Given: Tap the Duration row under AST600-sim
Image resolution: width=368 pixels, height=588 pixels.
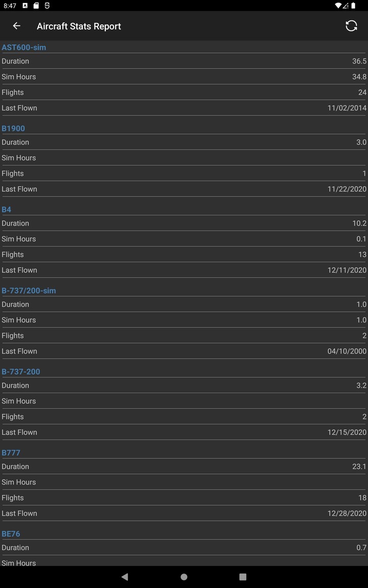Looking at the screenshot, I should (184, 61).
